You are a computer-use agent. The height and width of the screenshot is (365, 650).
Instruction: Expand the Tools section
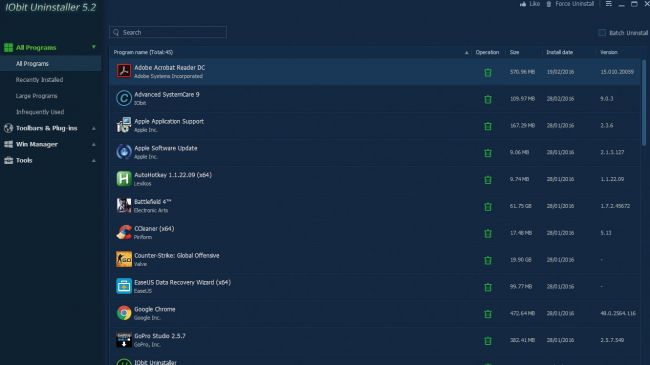pos(94,160)
